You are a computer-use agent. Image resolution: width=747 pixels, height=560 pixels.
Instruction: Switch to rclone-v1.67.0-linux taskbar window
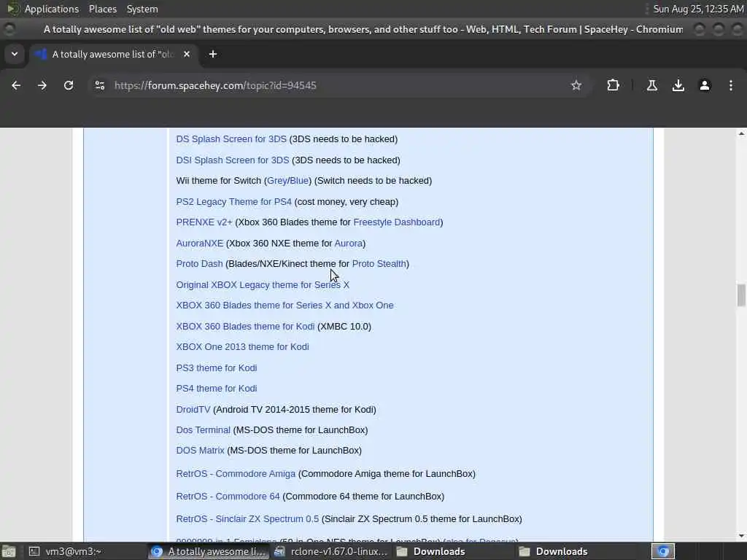(332, 551)
